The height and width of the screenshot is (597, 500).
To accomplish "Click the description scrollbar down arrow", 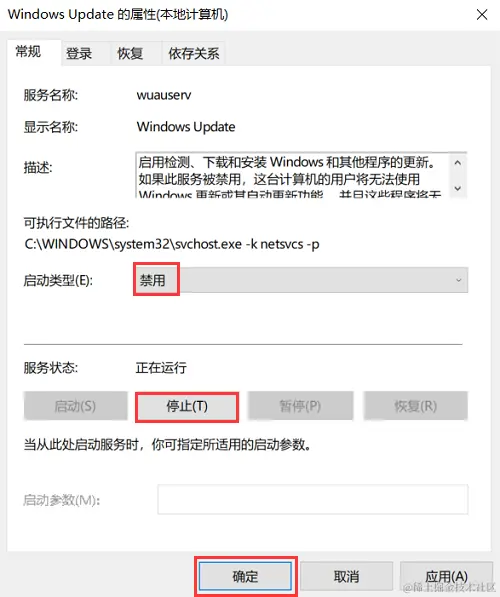I will point(458,188).
